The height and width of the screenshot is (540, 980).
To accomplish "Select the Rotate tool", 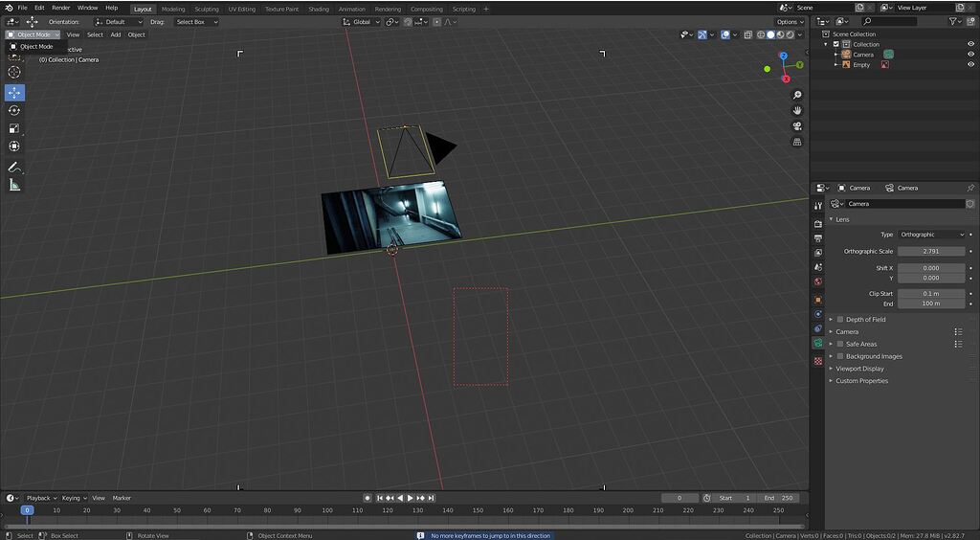I will 14,111.
